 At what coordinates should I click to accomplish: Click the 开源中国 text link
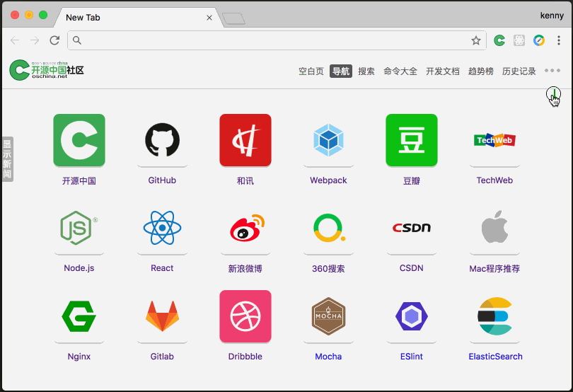79,180
